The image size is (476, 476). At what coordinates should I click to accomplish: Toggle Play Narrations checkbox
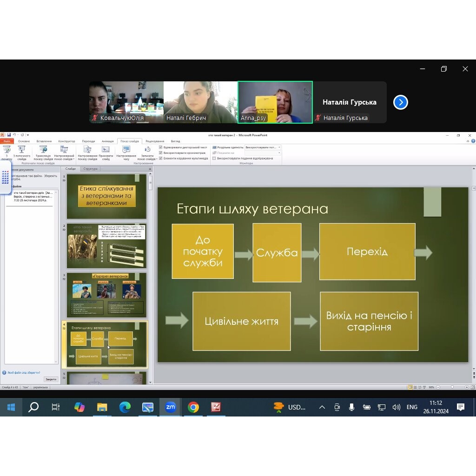(x=161, y=147)
